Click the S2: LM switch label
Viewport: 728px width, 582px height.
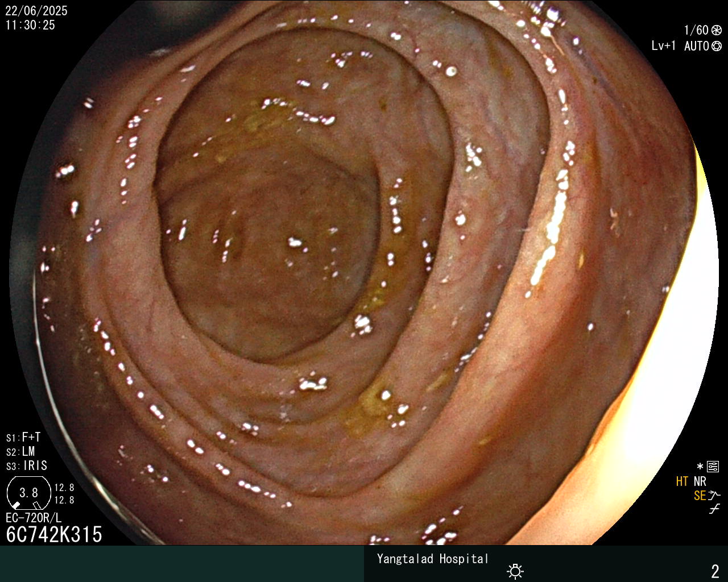pyautogui.click(x=20, y=451)
